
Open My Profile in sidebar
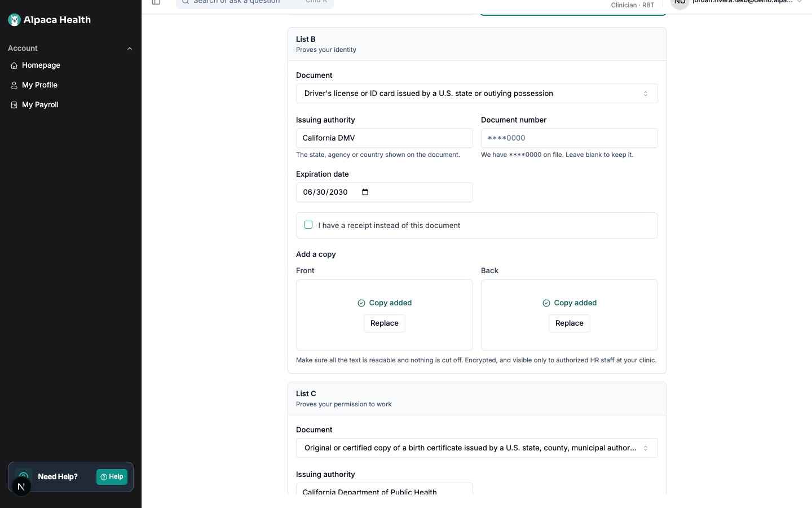39,85
